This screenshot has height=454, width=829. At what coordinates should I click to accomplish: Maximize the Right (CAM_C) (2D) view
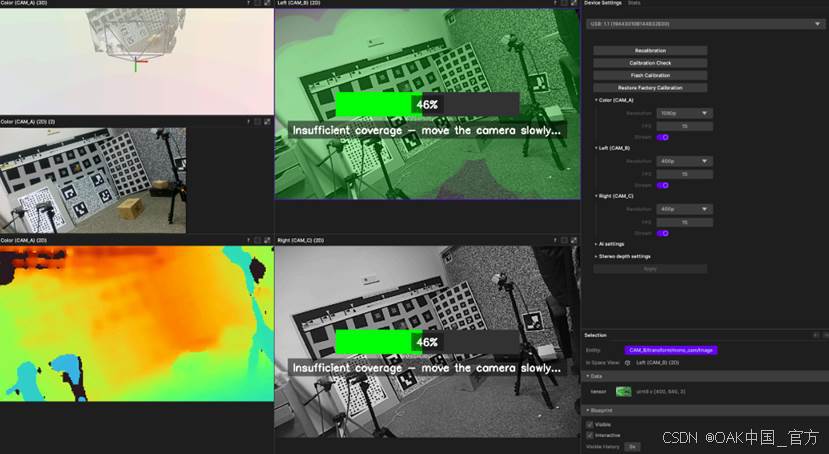click(574, 240)
